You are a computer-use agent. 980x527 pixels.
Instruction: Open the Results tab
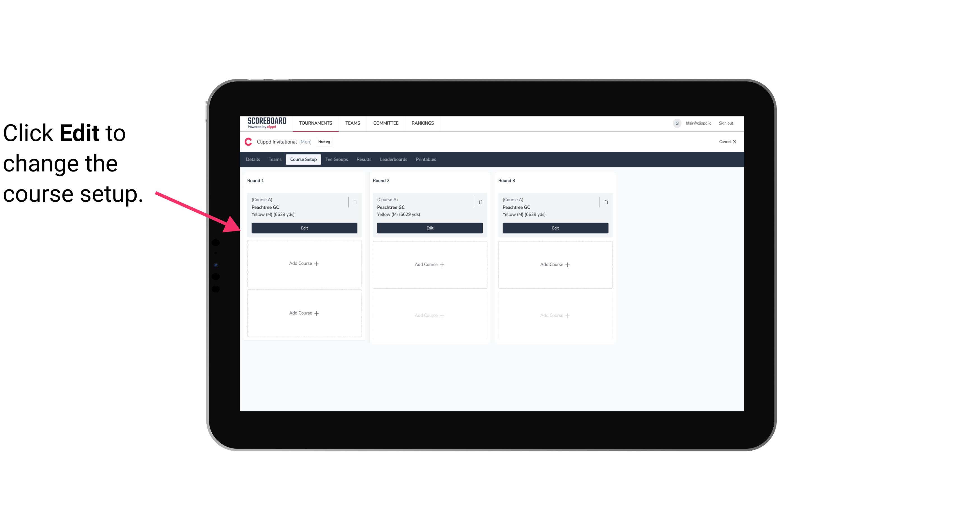coord(364,159)
